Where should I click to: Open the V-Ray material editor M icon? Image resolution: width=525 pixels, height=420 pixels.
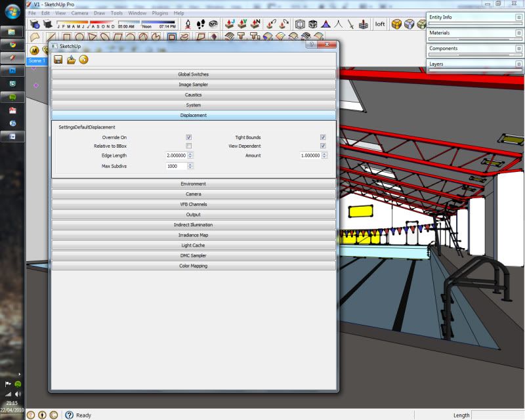click(34, 51)
